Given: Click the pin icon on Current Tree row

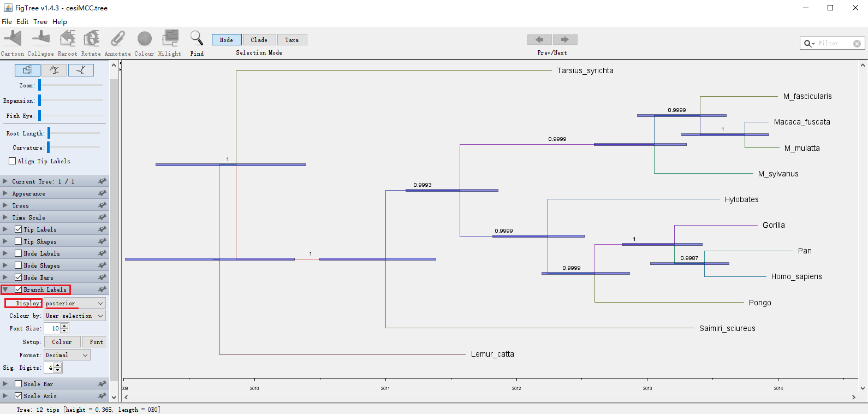Looking at the screenshot, I should 102,181.
